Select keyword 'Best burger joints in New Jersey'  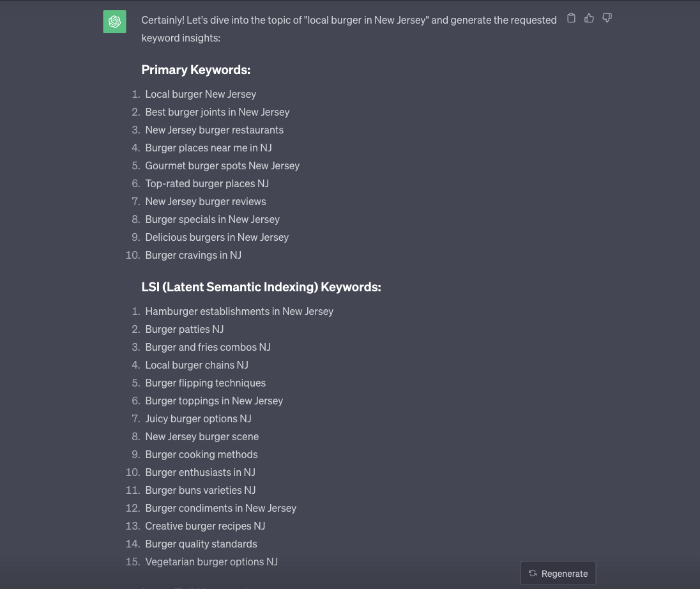coord(217,112)
